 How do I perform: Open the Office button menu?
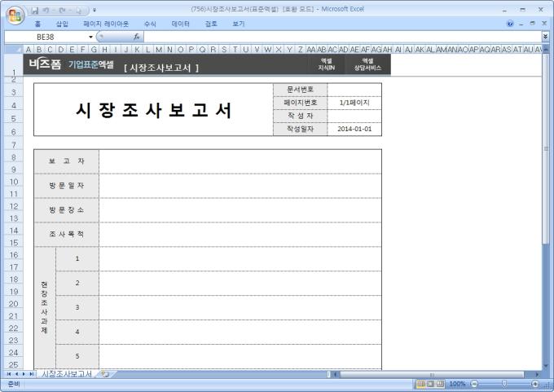tap(15, 15)
